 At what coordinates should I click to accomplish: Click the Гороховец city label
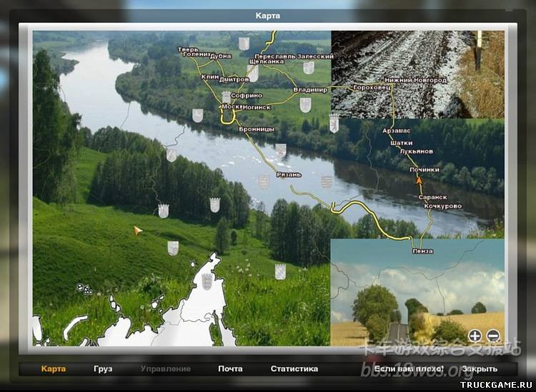pos(372,88)
